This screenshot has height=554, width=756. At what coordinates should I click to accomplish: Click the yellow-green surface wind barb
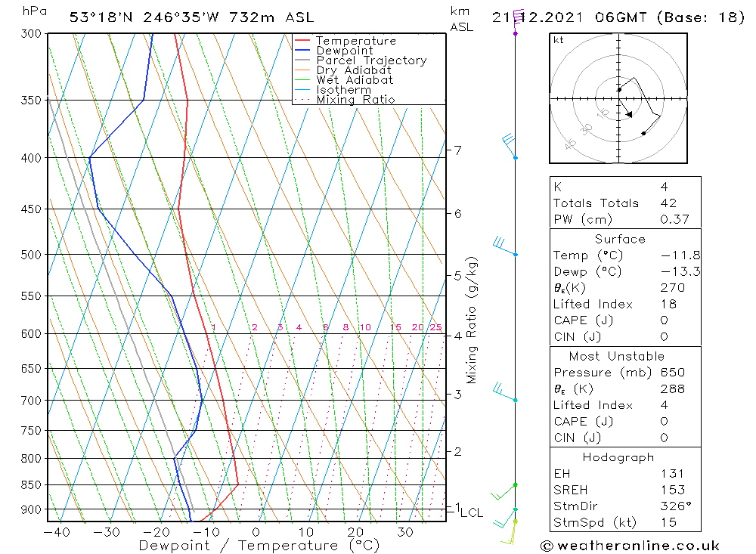click(509, 533)
